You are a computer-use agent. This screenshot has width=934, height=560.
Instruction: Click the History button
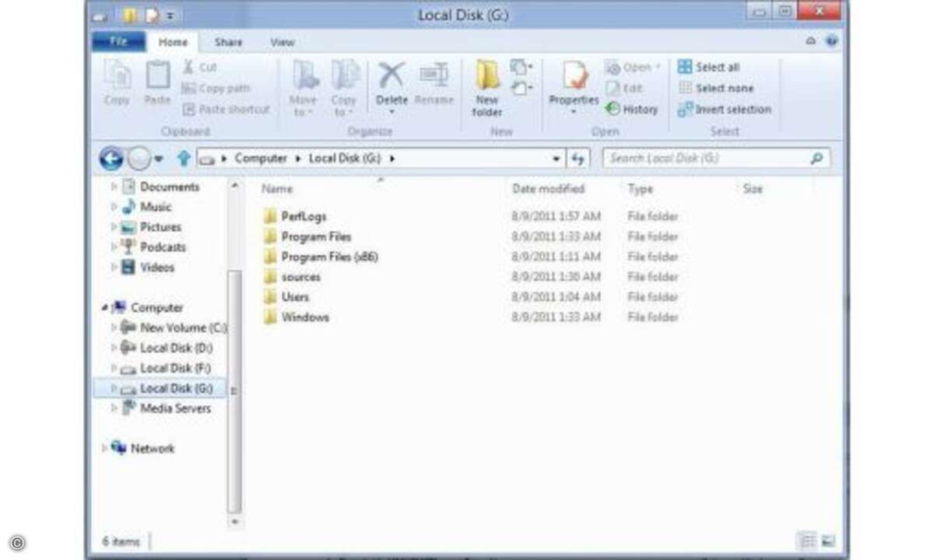click(x=631, y=109)
